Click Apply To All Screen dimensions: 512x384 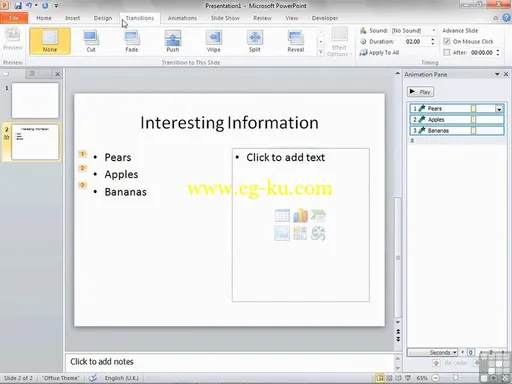click(x=379, y=53)
